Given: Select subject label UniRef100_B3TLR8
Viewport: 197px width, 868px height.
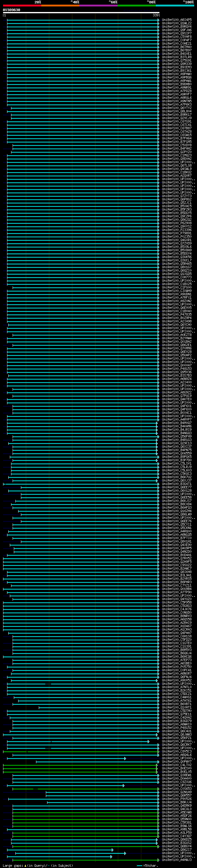Looking at the screenshot, I should (x=177, y=57).
